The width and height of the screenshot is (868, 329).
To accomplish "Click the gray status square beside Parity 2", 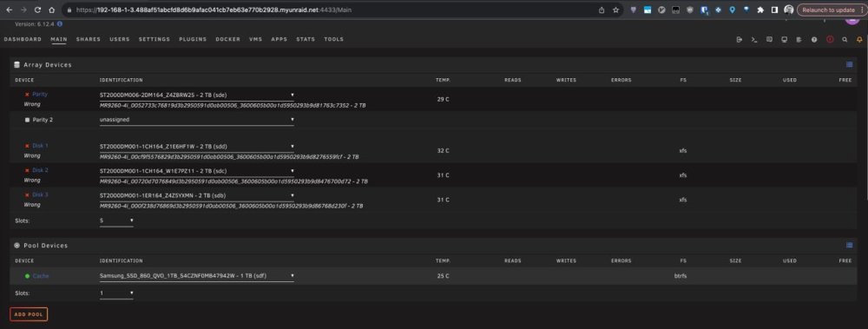I will click(x=27, y=120).
